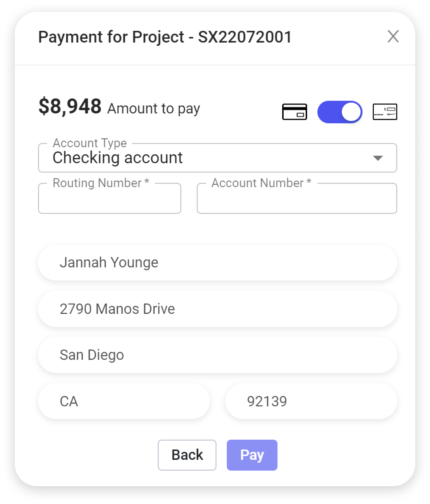Click the Account Type label text
The height and width of the screenshot is (504, 430).
pos(90,143)
